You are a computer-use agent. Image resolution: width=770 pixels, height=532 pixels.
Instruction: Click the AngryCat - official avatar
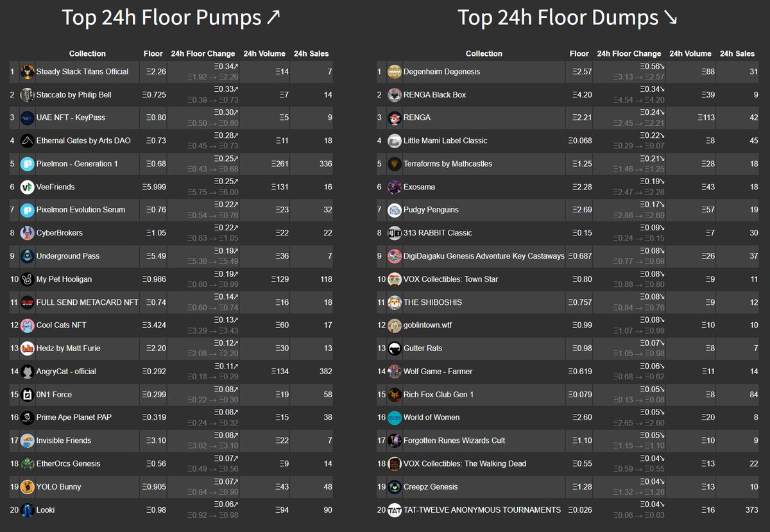point(27,372)
